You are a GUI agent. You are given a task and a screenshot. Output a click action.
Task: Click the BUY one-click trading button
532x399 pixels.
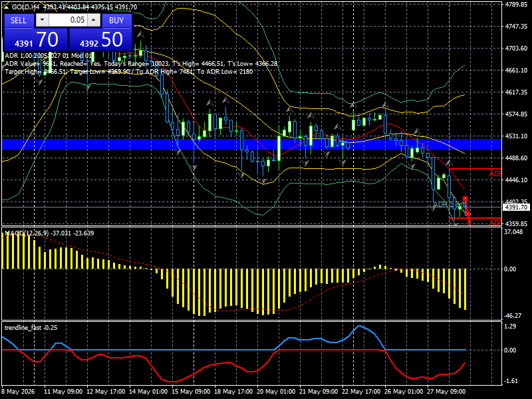116,21
